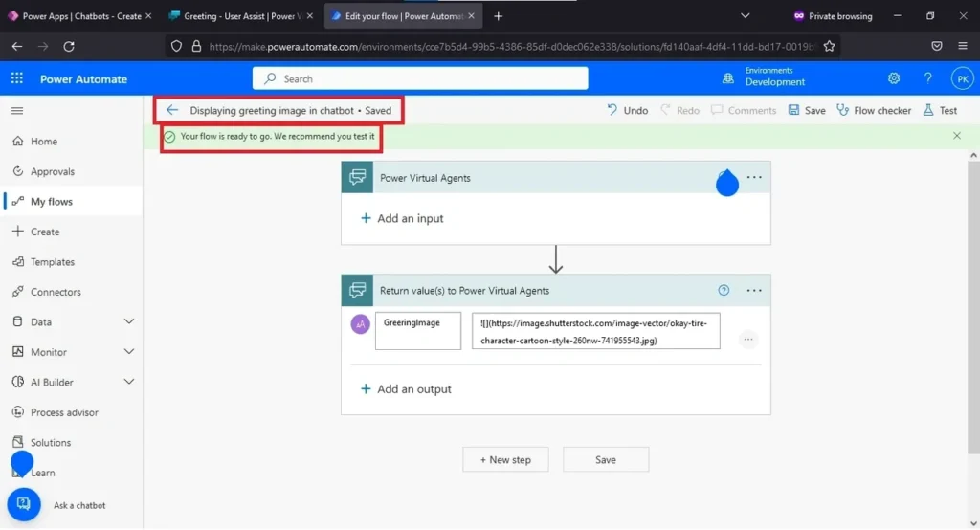Screen dimensions: 980x530
Task: Click the browser address bar URL
Action: (x=513, y=46)
